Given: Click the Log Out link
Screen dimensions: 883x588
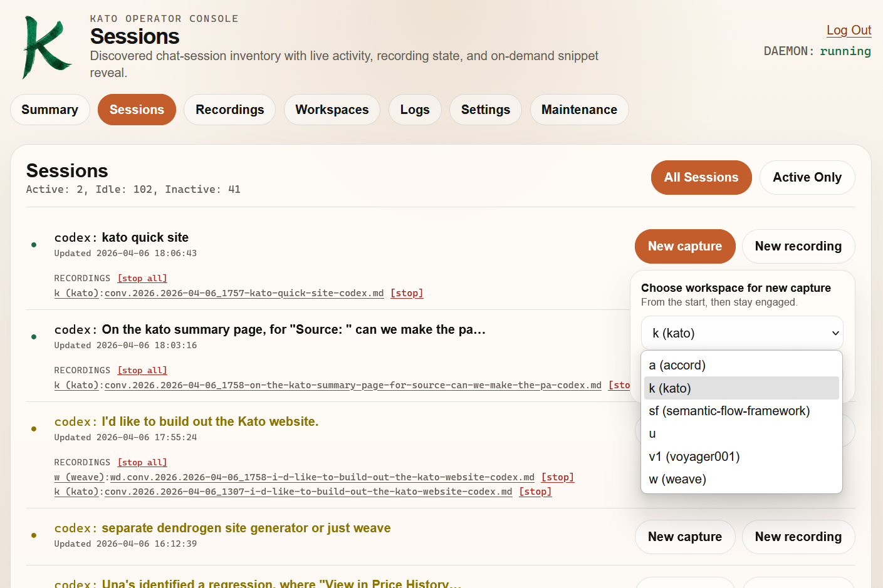Looking at the screenshot, I should (x=849, y=30).
